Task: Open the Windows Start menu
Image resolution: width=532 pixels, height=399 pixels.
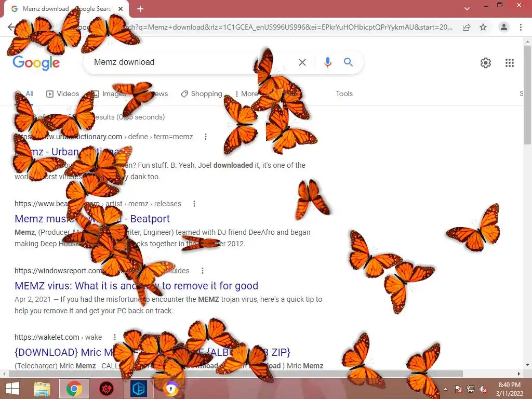Action: click(12, 389)
